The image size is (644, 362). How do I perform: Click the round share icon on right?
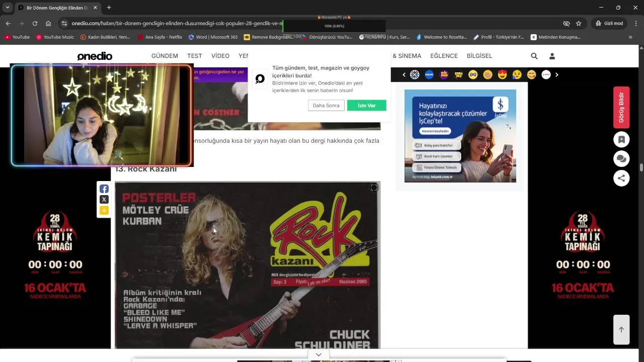621,178
